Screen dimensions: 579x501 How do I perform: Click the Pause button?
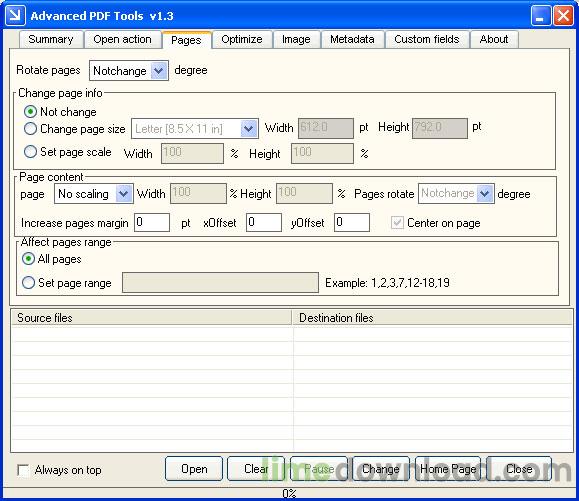tap(319, 469)
